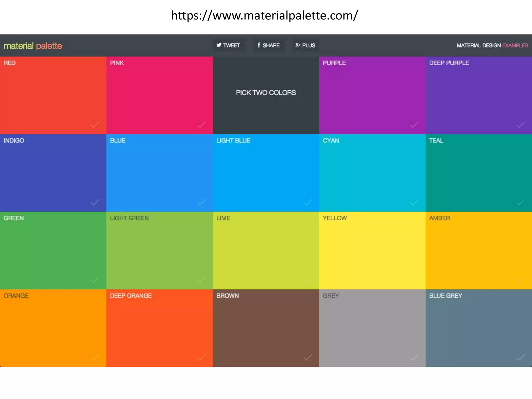This screenshot has width=532, height=399.
Task: Select the DEEP PURPLE tile
Action: 479,95
